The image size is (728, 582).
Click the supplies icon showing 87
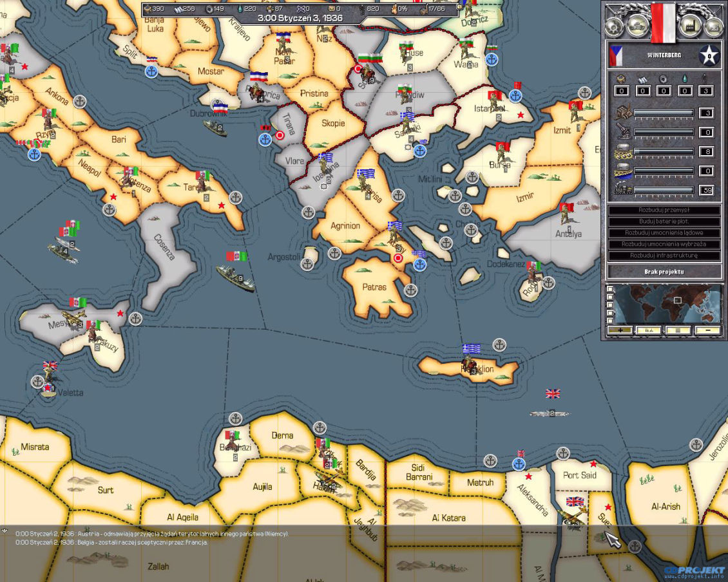click(x=270, y=8)
